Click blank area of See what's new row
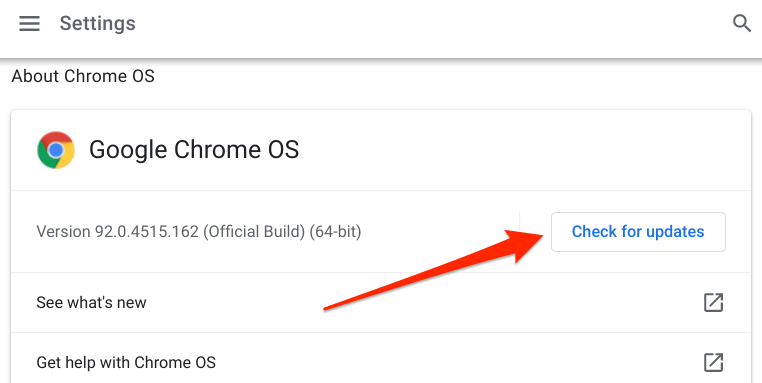Image resolution: width=762 pixels, height=383 pixels. [423, 302]
